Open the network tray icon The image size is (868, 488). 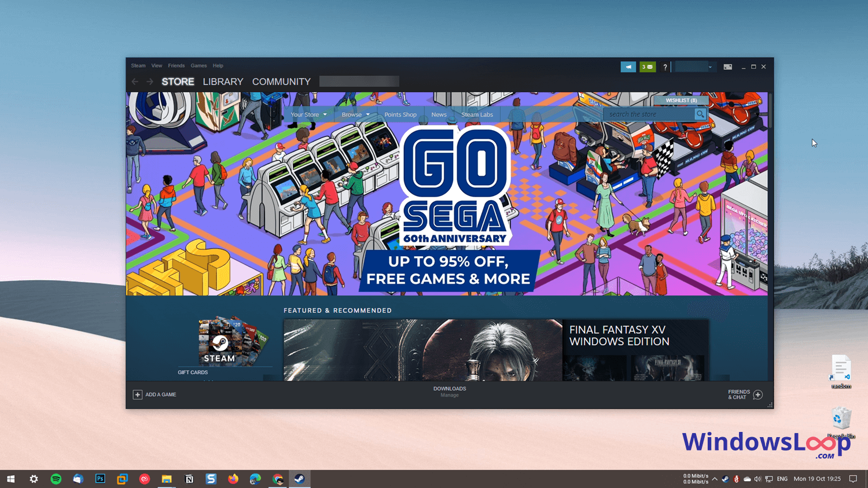tap(768, 479)
